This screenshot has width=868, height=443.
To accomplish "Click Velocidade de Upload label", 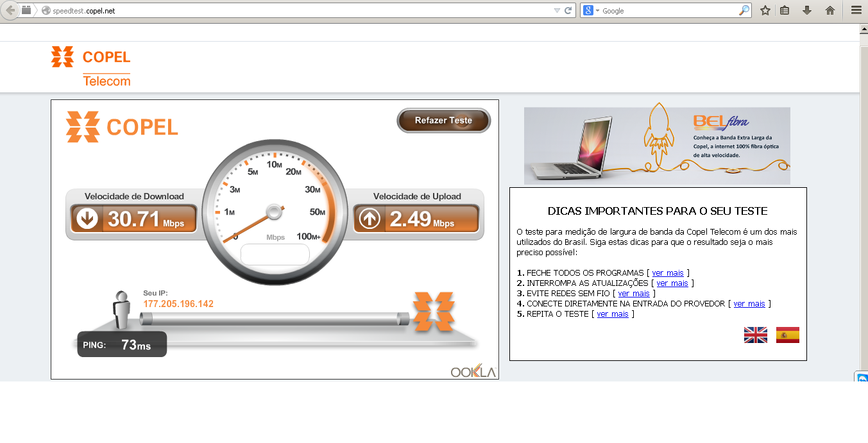I will tap(417, 196).
